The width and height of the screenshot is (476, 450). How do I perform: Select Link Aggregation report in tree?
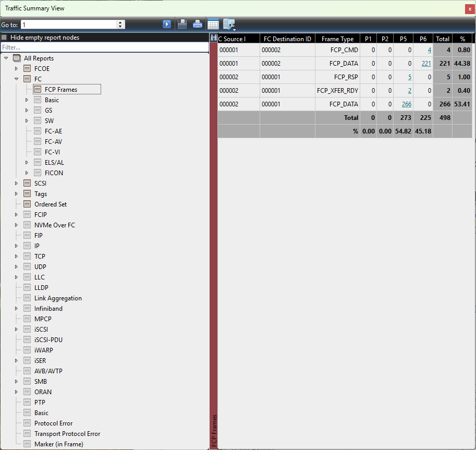[x=58, y=298]
